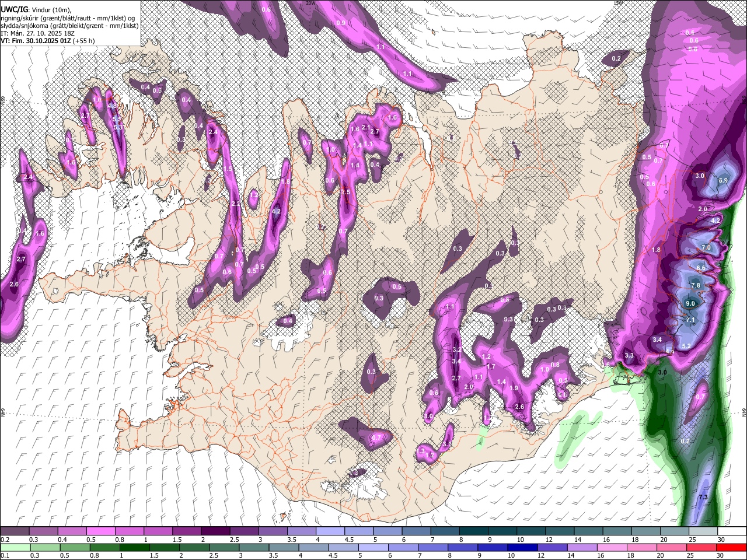The image size is (747, 560).
Task: Click the navy blue legend swatch labeled 10
Action: 521,548
